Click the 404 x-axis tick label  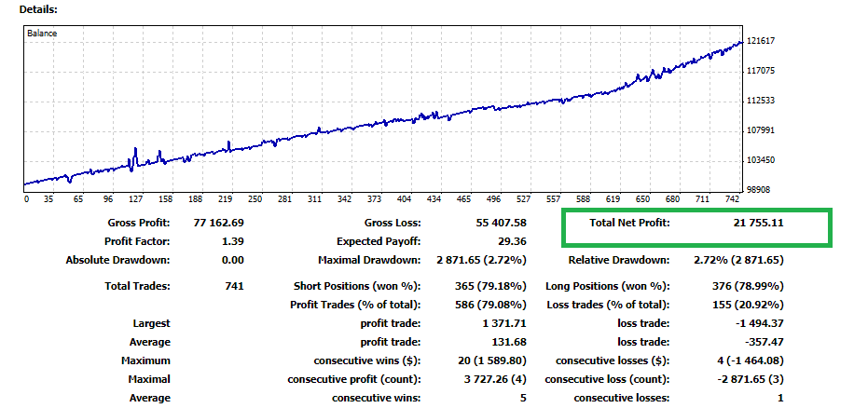click(x=405, y=199)
